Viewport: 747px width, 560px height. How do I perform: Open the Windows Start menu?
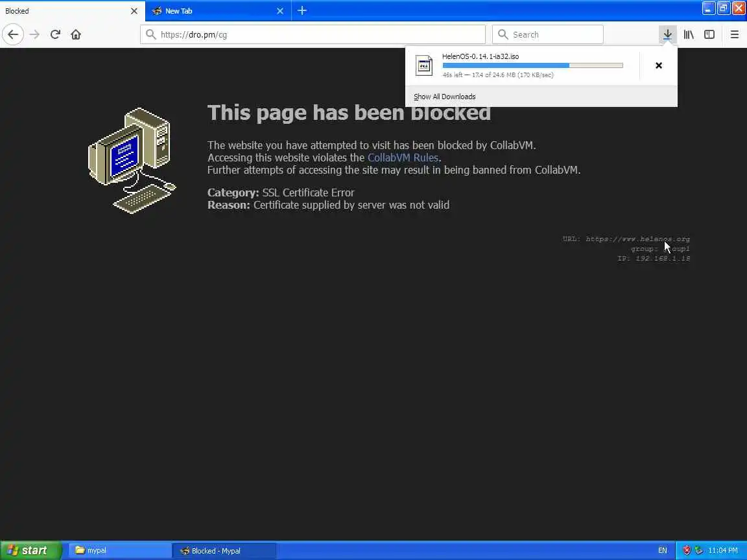30,550
